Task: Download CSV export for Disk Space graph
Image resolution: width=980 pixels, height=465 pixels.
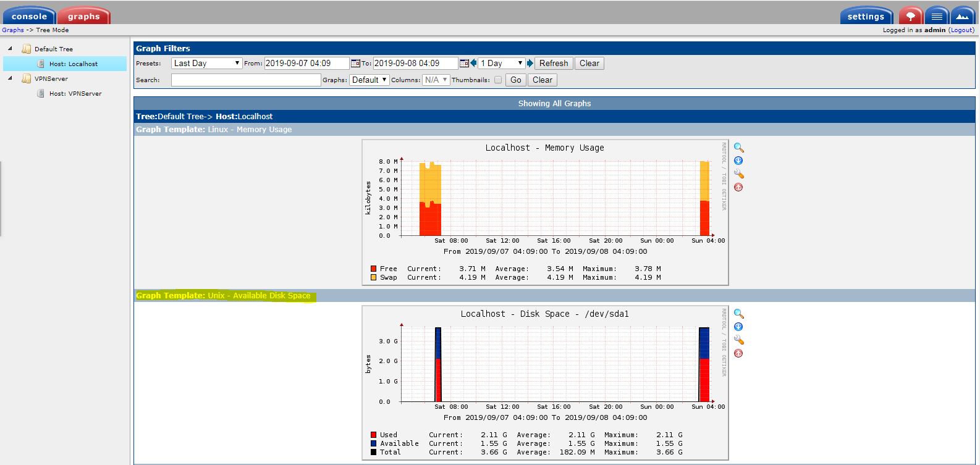Action: (x=738, y=327)
